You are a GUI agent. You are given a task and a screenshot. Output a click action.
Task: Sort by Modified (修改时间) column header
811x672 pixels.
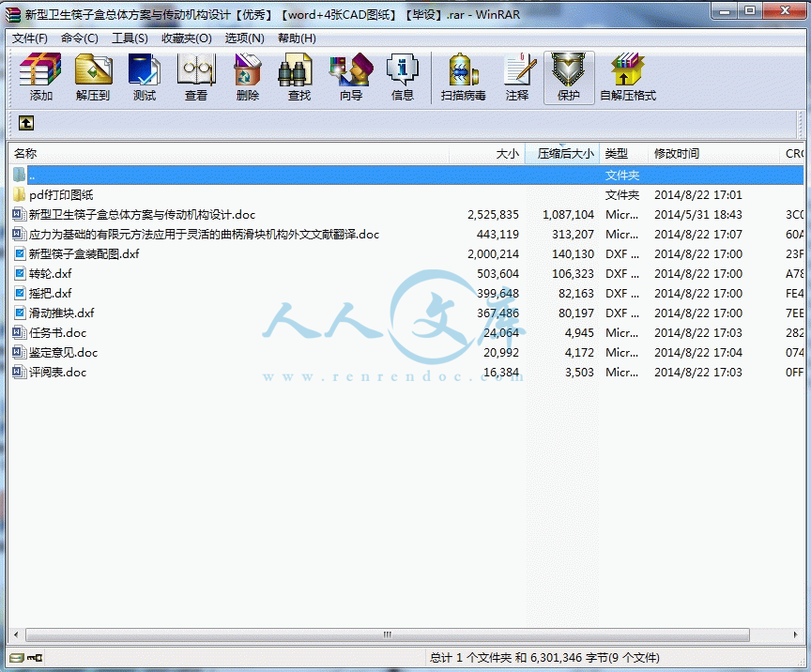(713, 154)
